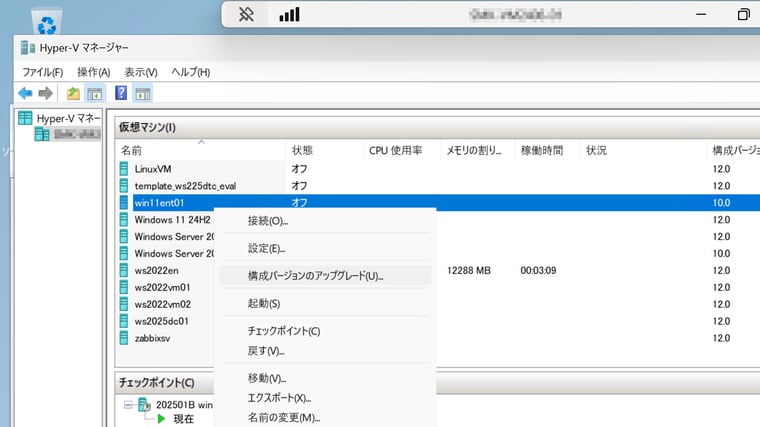Screen dimensions: 760x427
Task: Select the LinuxVM name text
Action: [x=153, y=169]
